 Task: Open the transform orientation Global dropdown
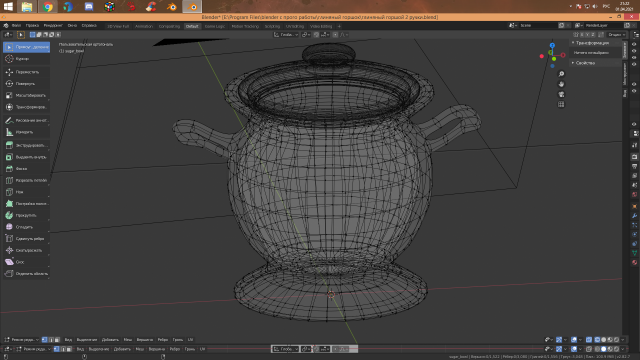point(286,35)
